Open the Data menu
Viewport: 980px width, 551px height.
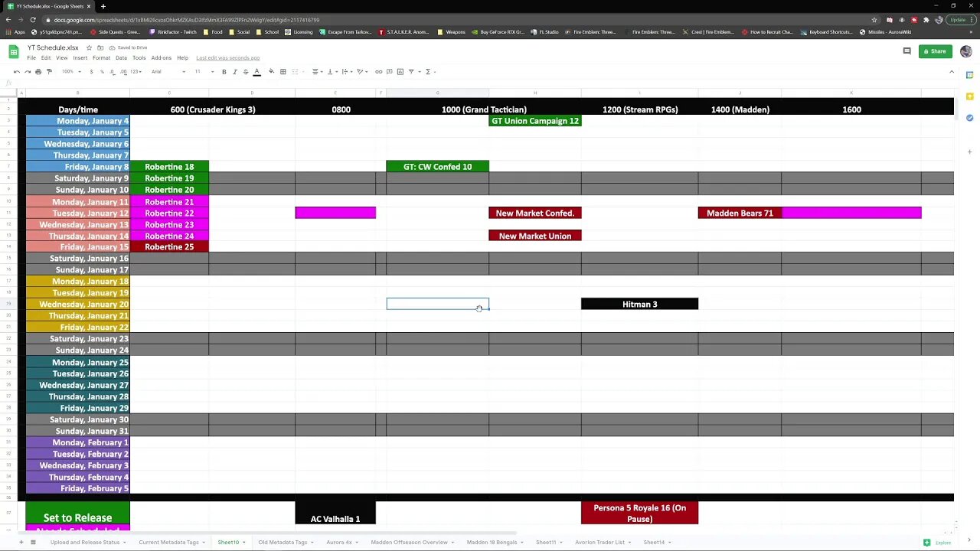coord(121,58)
